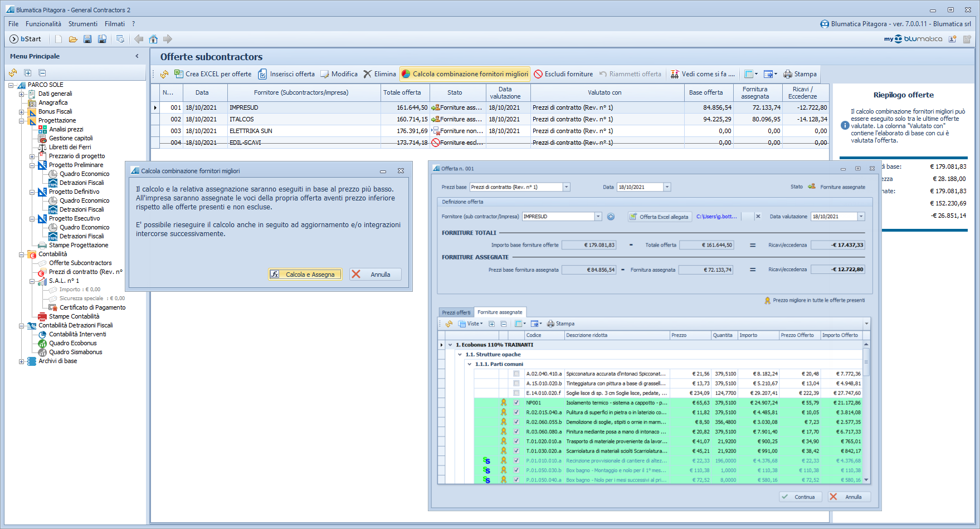Open the Fornitore IMPRESUD dropdown
Viewport: 980px width, 529px height.
[x=598, y=217]
